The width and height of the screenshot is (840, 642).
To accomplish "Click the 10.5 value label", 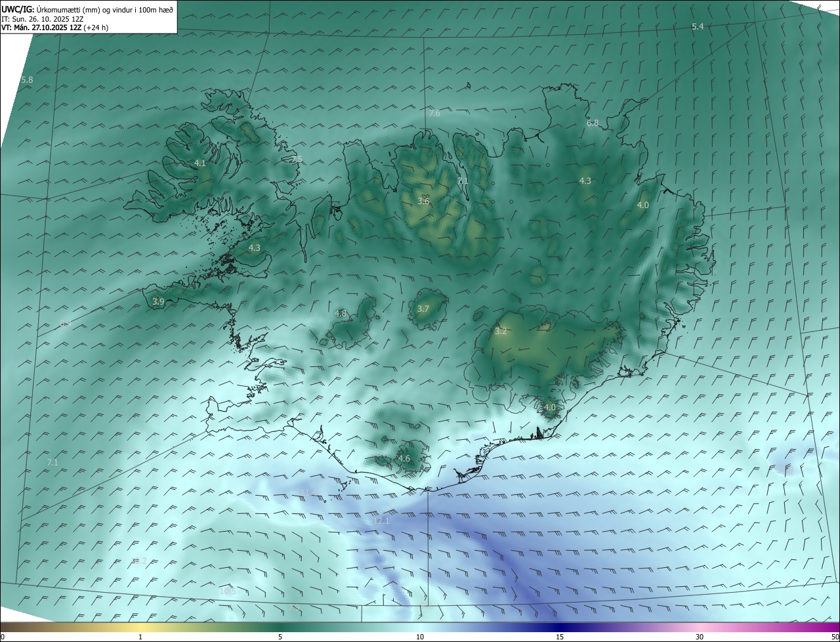I will [228, 591].
